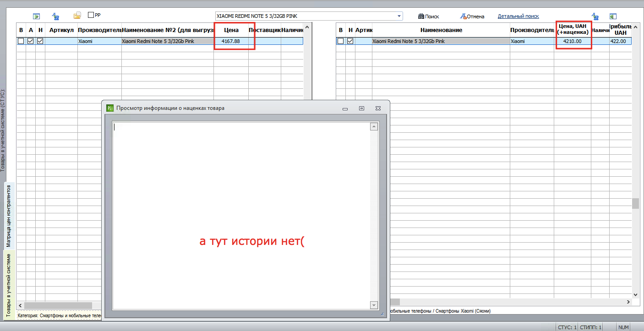Click the 4210.00 price cell
The width and height of the screenshot is (644, 331).
click(573, 41)
